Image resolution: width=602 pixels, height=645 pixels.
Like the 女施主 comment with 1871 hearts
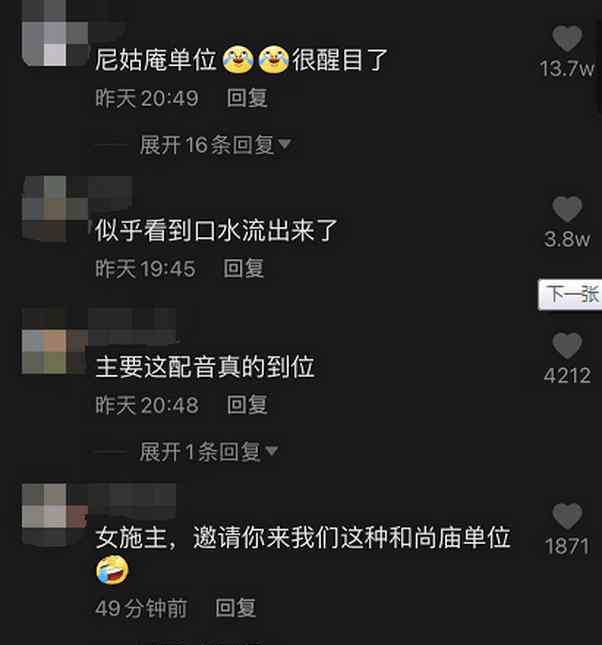coord(567,516)
